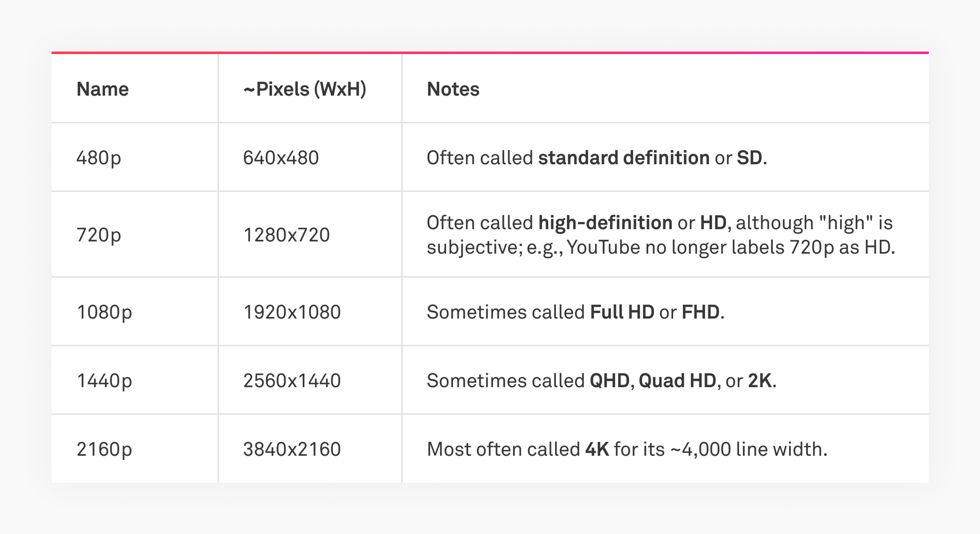Click the ~Pixels (WxH) column header

click(x=305, y=89)
